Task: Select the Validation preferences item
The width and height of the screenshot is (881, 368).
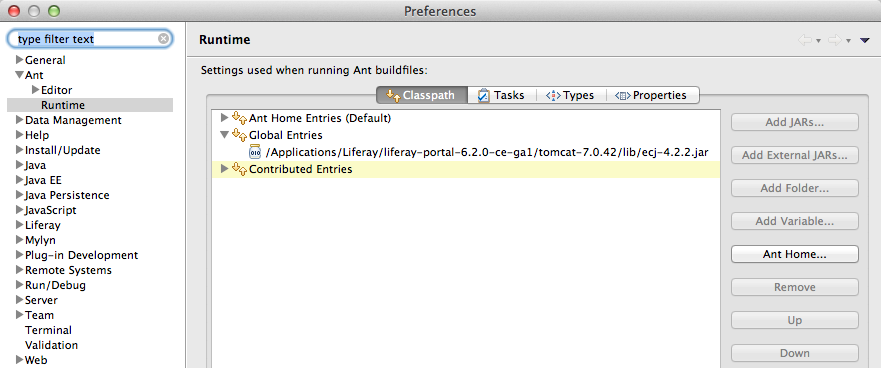Action: click(x=51, y=345)
